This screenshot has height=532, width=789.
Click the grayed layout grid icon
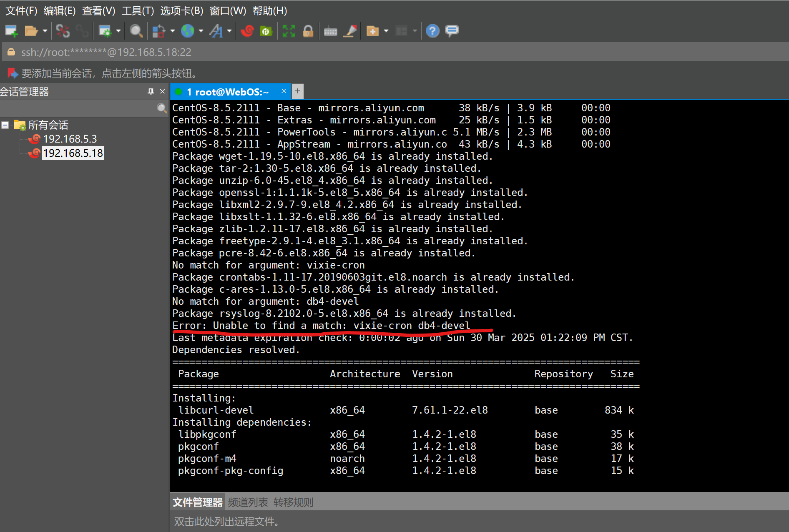(x=401, y=31)
